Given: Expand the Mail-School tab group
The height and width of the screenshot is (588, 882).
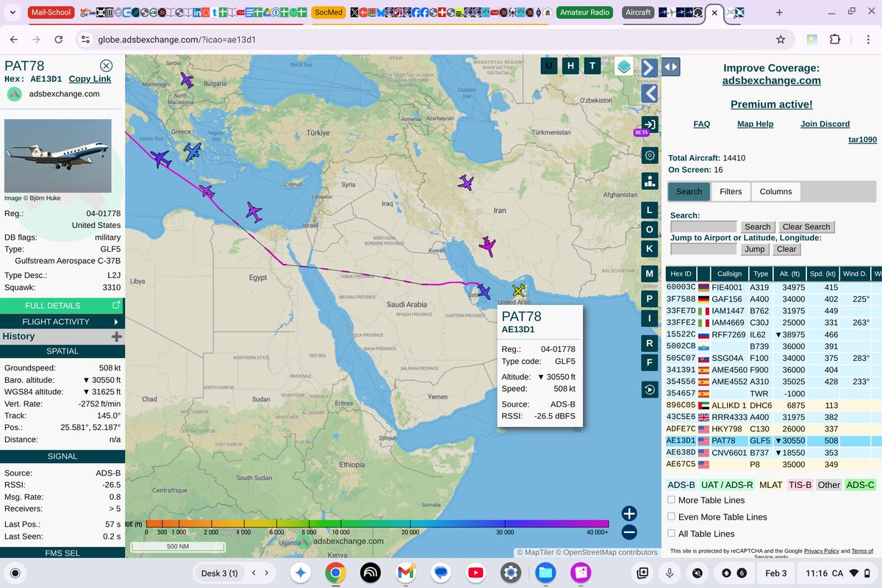Looking at the screenshot, I should coord(50,12).
